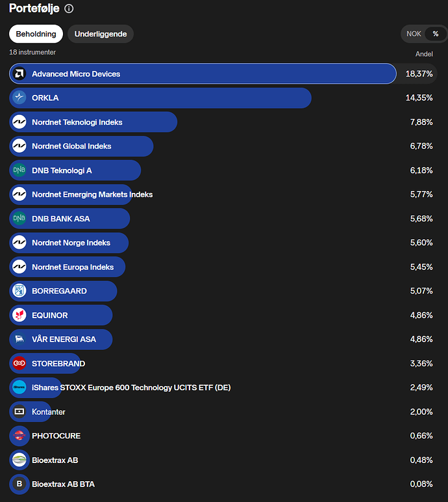Click the Photocure logo icon
Image resolution: width=448 pixels, height=502 pixels.
pyautogui.click(x=19, y=436)
